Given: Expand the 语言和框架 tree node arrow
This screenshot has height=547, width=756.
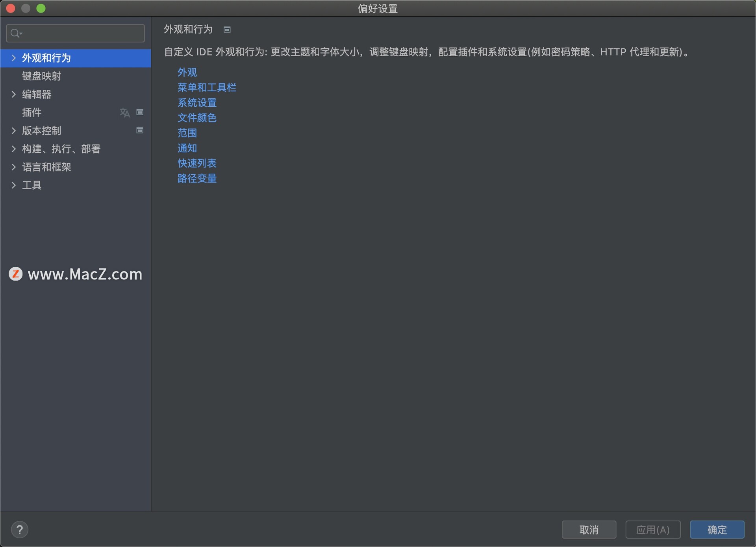Looking at the screenshot, I should tap(14, 167).
